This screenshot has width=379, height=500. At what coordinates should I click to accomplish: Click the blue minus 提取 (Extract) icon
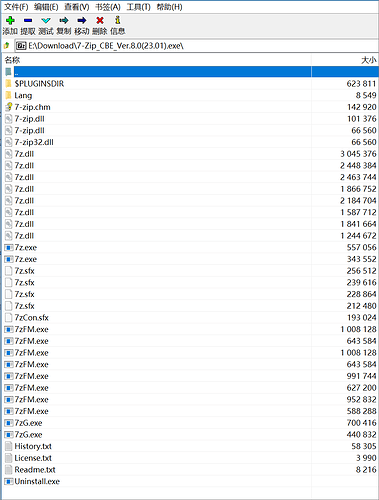28,20
